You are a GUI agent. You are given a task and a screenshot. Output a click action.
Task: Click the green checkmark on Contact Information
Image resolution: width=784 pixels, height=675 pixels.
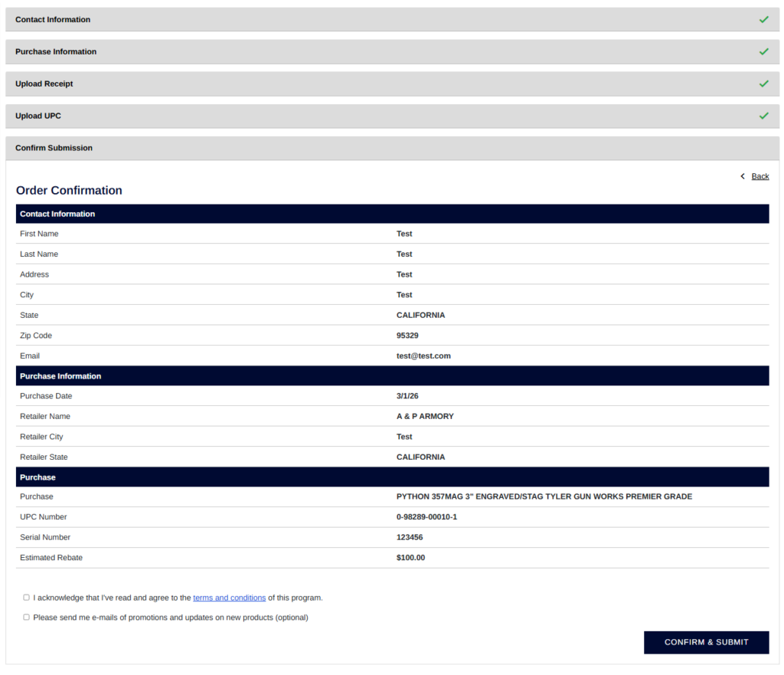coord(763,19)
